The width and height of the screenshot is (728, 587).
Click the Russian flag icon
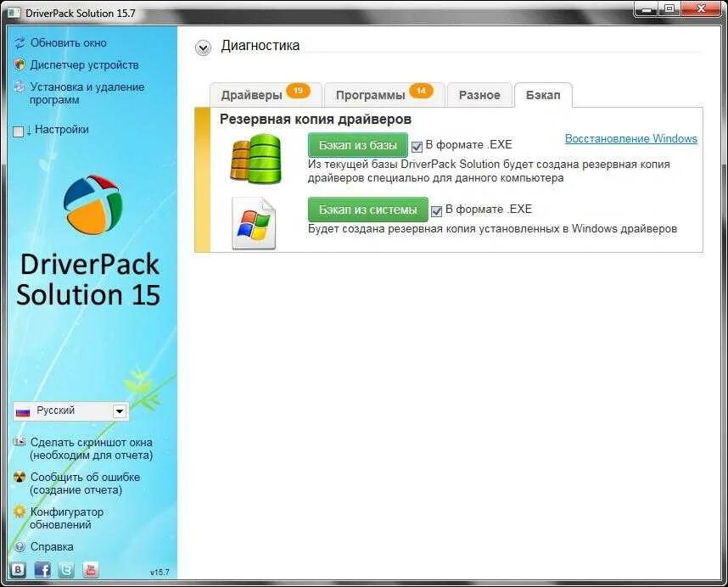23,411
